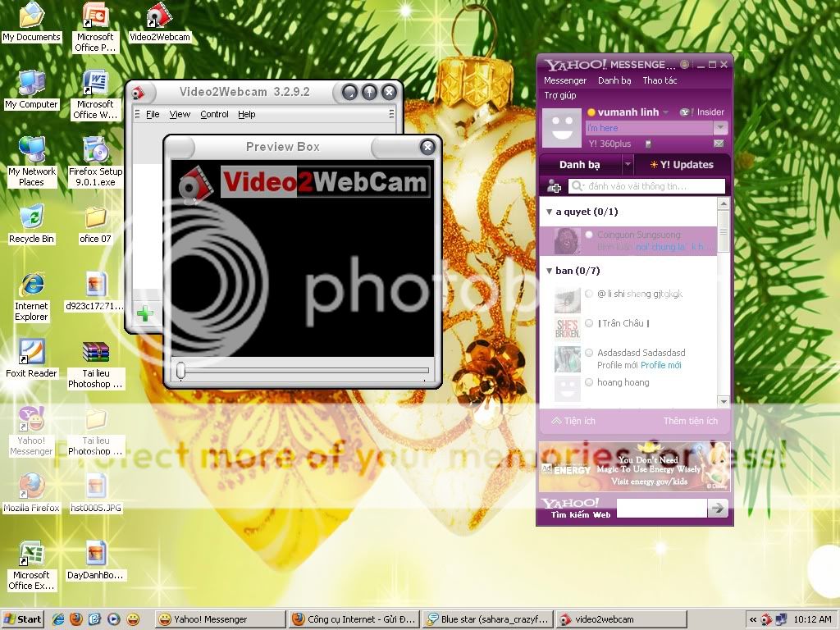Select the DayDanhBo file icon
The image size is (840, 630).
click(x=95, y=561)
